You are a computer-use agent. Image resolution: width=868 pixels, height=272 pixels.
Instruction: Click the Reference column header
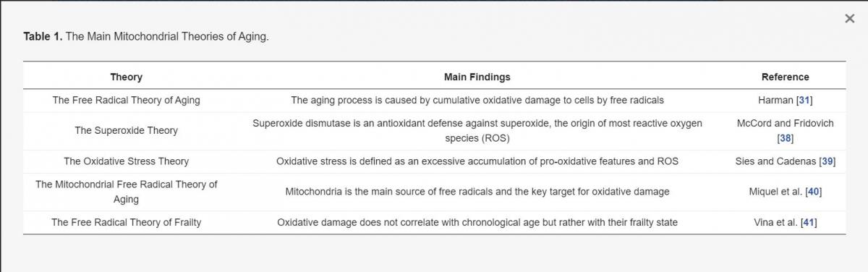785,77
